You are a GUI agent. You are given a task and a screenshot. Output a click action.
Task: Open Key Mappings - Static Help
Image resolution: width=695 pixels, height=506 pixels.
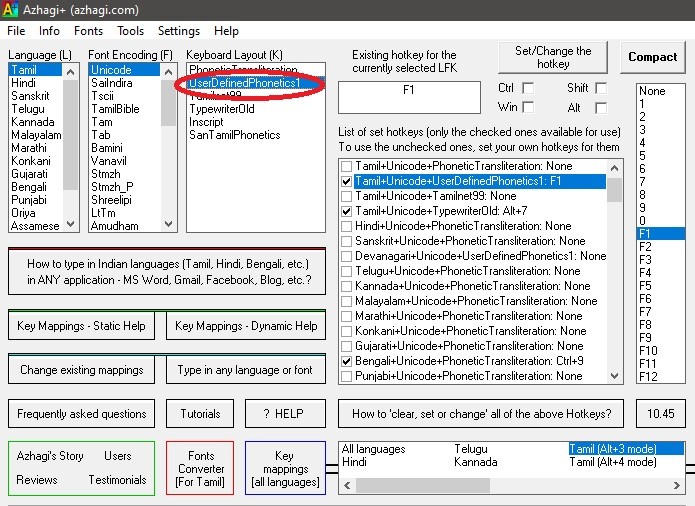pos(82,326)
